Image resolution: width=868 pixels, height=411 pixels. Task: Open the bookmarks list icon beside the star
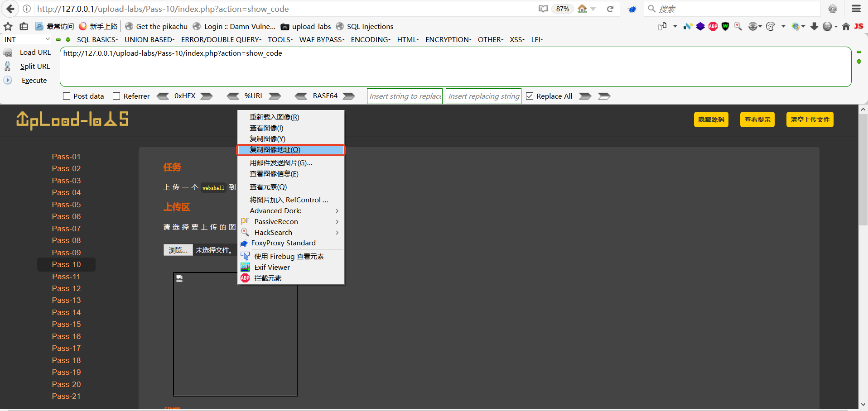[x=24, y=26]
